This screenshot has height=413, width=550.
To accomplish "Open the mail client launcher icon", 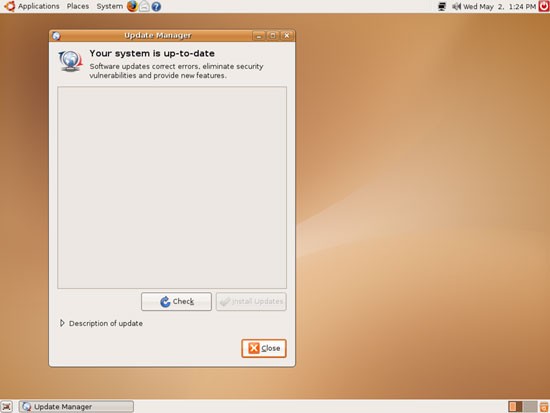I will click(x=145, y=6).
